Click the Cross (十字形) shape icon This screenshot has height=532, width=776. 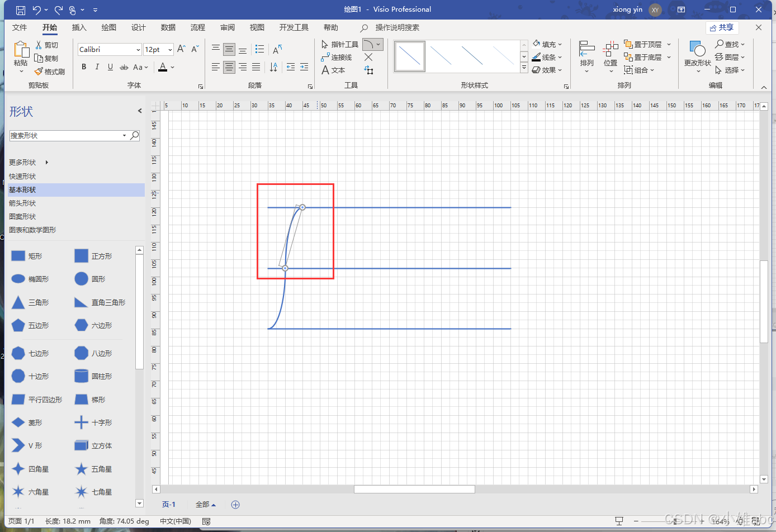point(82,422)
